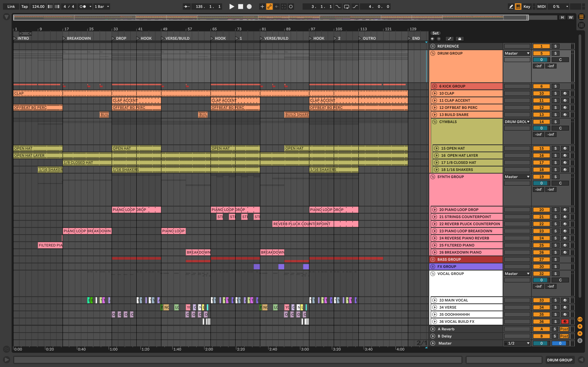
Task: Toggle the Computer MIDI Keyboard icon
Action: (x=518, y=7)
